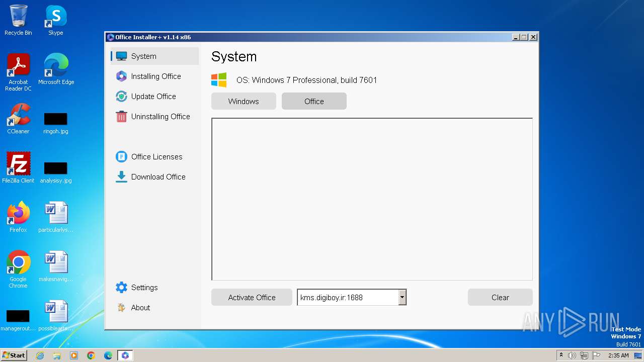The height and width of the screenshot is (362, 644).
Task: Click the Office Licenses document icon
Action: pos(121,157)
